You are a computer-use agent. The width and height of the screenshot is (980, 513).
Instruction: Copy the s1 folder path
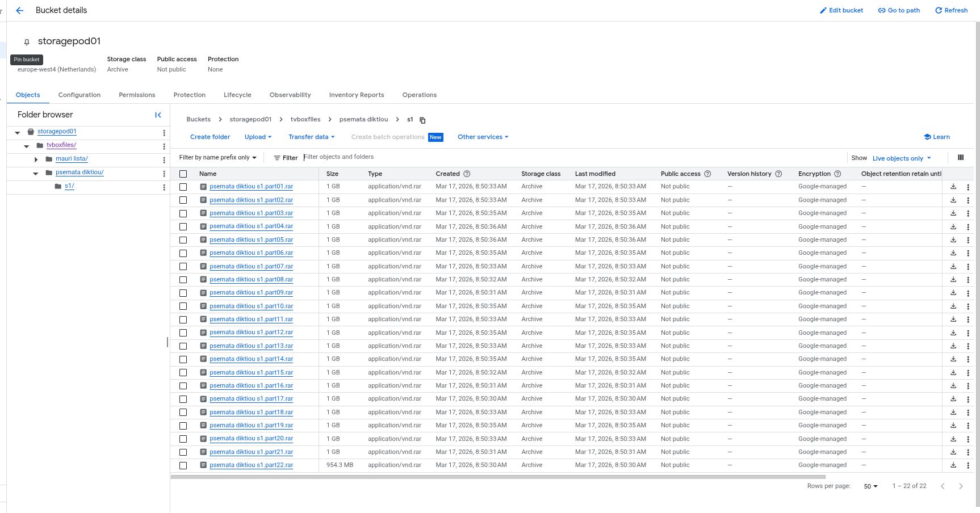(422, 120)
